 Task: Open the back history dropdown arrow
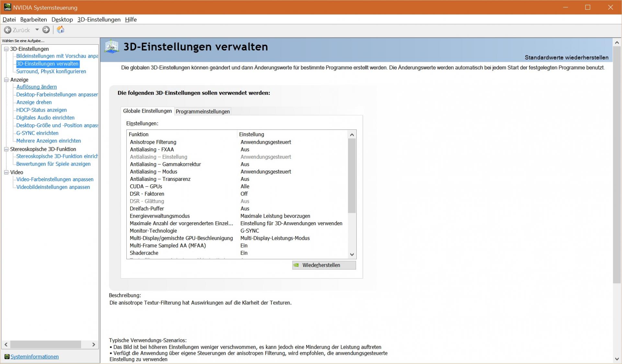[37, 30]
